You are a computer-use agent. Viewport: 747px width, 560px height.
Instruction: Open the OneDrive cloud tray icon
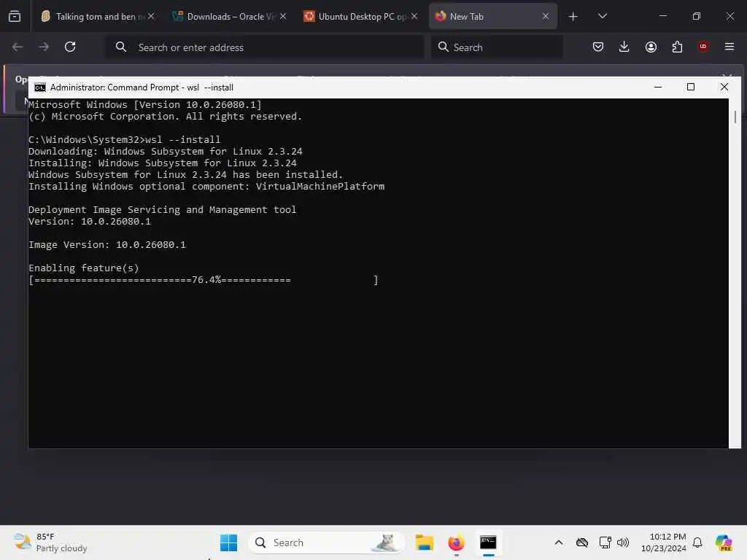click(581, 542)
